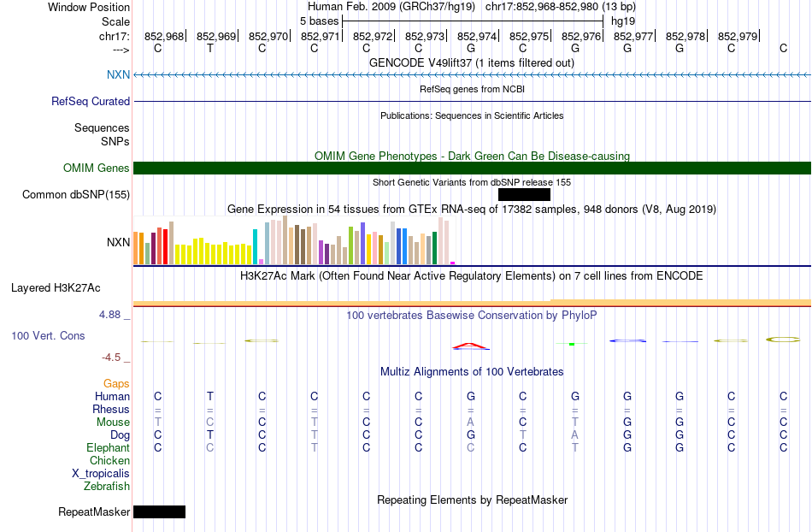Click the T base in Human alignment row
Image resolution: width=812 pixels, height=532 pixels.
pyautogui.click(x=209, y=396)
